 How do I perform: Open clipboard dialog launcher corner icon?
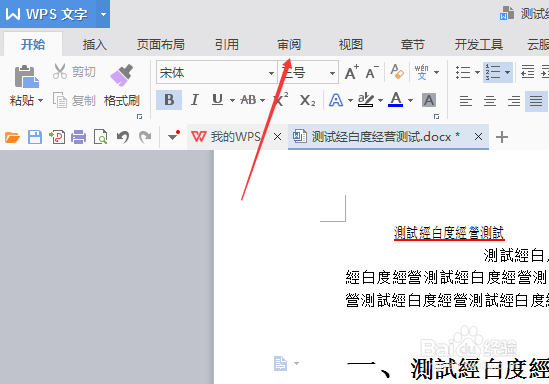pyautogui.click(x=139, y=117)
